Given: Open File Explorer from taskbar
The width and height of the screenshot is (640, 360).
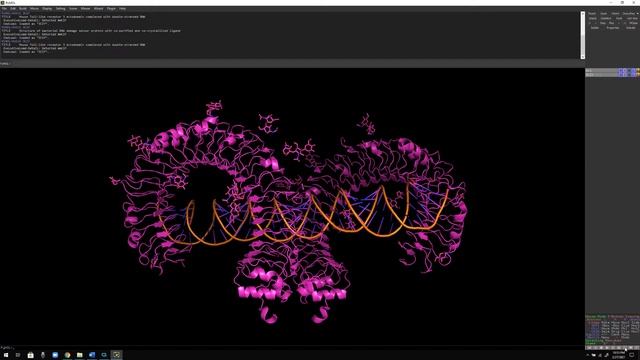Looking at the screenshot, I should [80, 355].
